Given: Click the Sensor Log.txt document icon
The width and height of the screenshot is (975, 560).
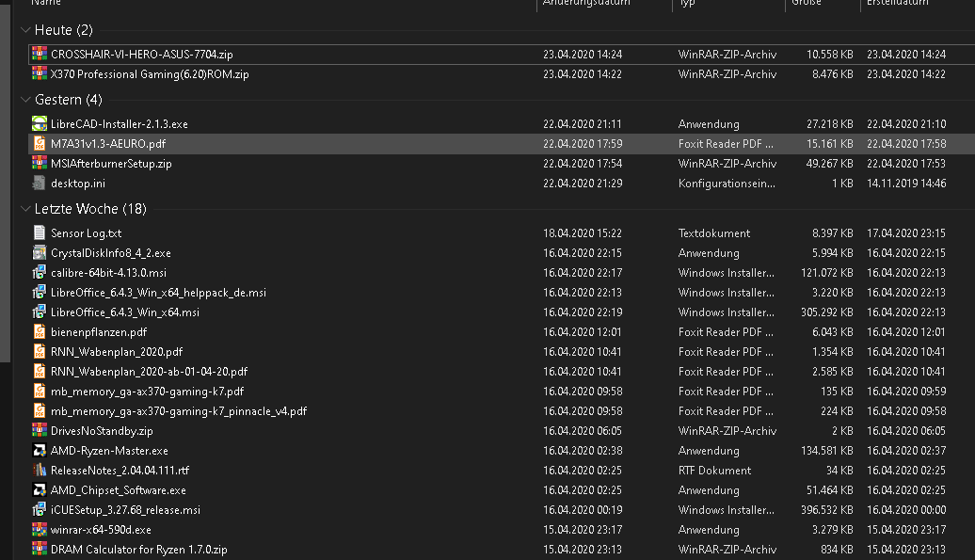Looking at the screenshot, I should tap(40, 233).
